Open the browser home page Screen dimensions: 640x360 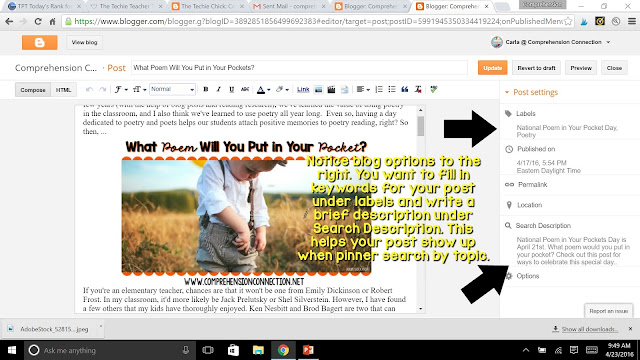tap(52, 22)
